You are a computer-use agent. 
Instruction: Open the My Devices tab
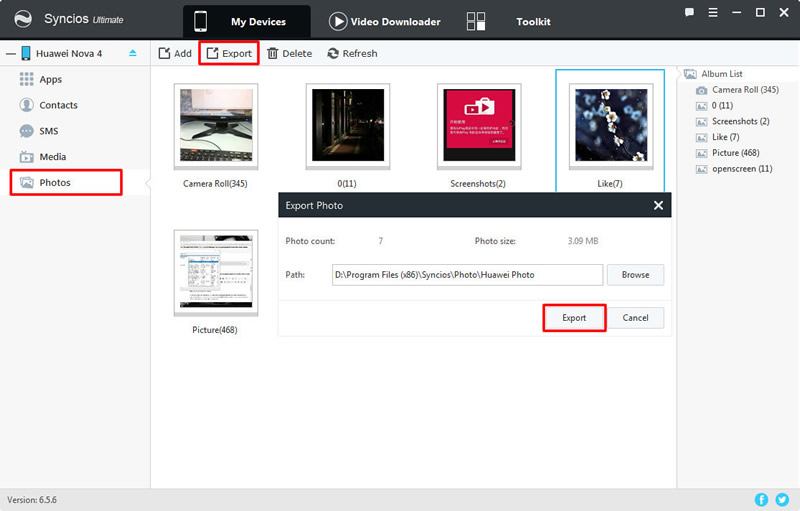246,21
